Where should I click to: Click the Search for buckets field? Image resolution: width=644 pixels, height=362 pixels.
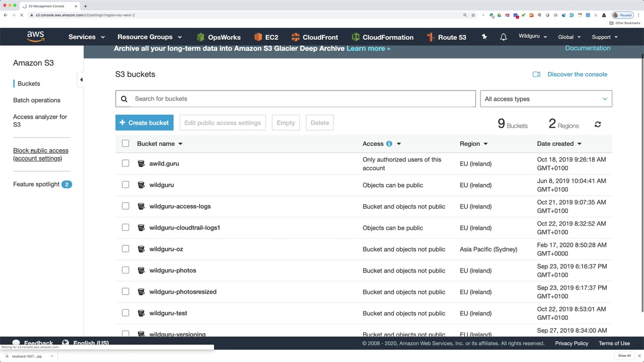pos(295,99)
